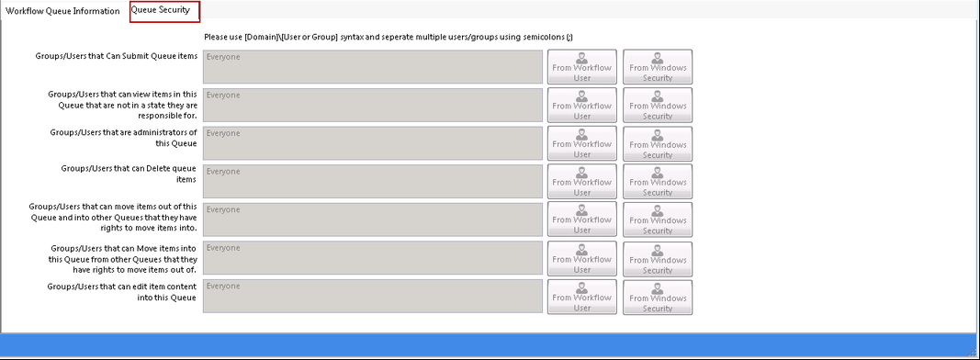This screenshot has height=360, width=980.
Task: Select From Windows Security for view items row
Action: 658,105
